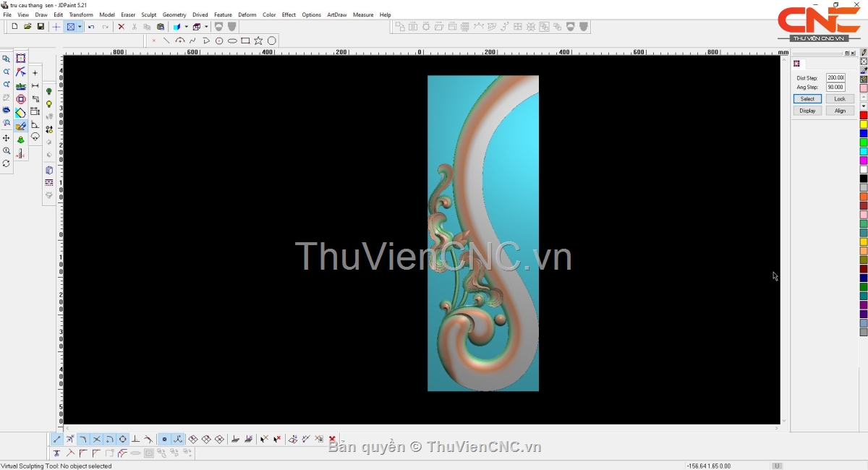Screen dimensions: 868x470
Task: Delete selection with the red X icon
Action: click(x=121, y=27)
